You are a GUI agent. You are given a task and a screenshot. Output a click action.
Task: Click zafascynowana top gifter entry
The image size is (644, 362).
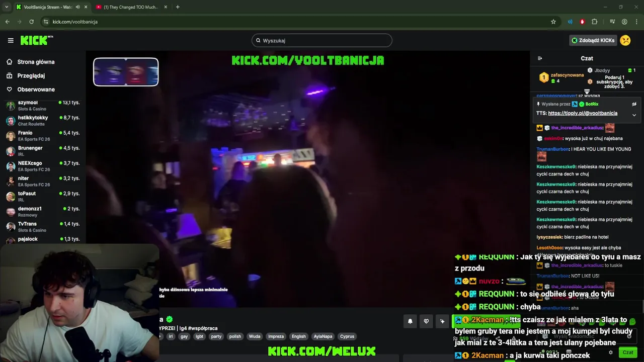561,77
